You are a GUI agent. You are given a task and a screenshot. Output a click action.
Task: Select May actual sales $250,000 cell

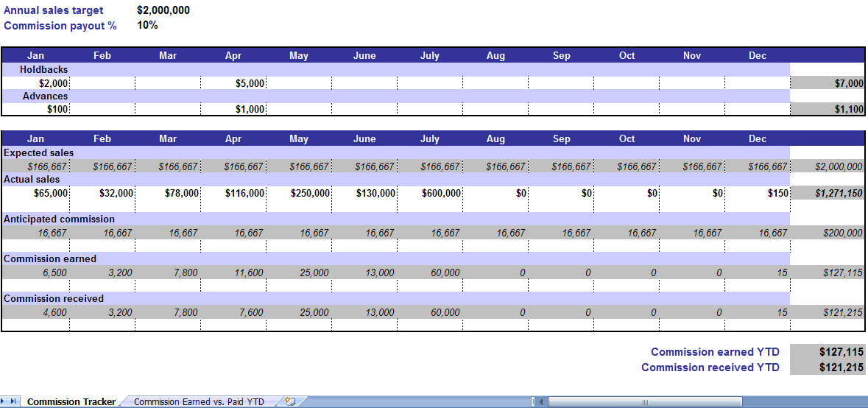point(299,193)
